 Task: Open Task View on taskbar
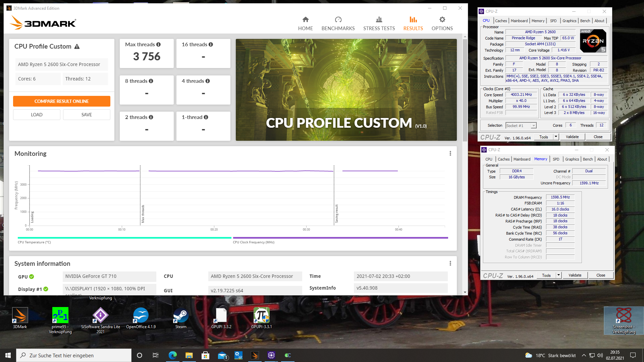(155, 355)
